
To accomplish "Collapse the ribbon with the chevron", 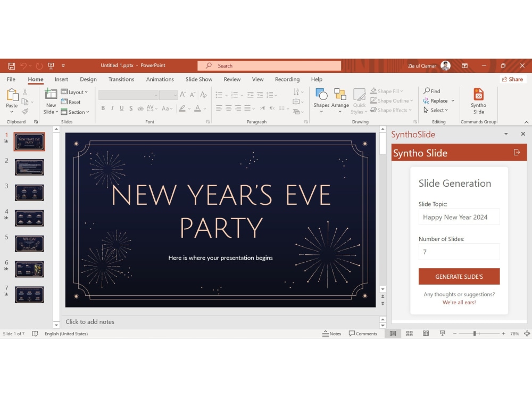I will 526,122.
